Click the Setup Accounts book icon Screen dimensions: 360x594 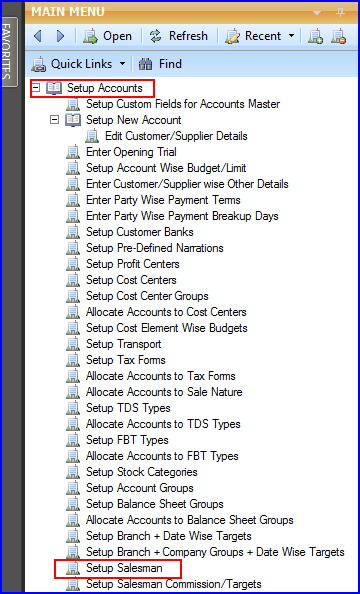[x=53, y=88]
